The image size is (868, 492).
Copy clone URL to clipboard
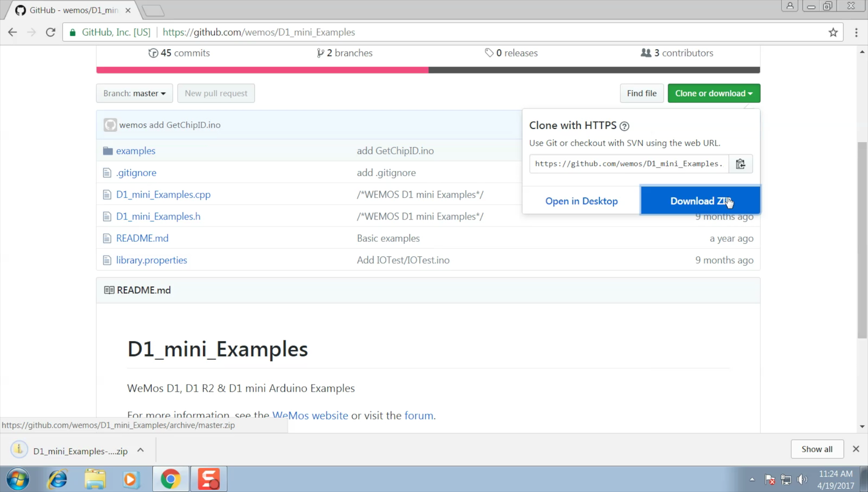pyautogui.click(x=740, y=164)
